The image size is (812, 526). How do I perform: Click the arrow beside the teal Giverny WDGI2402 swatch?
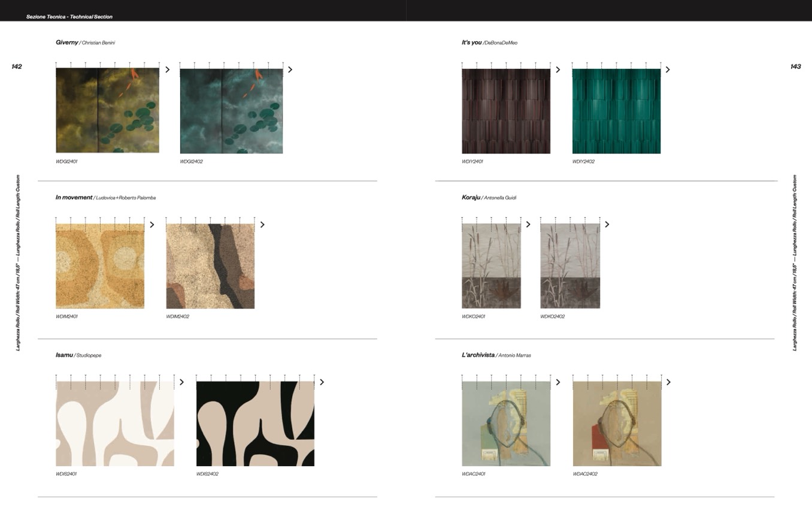290,69
